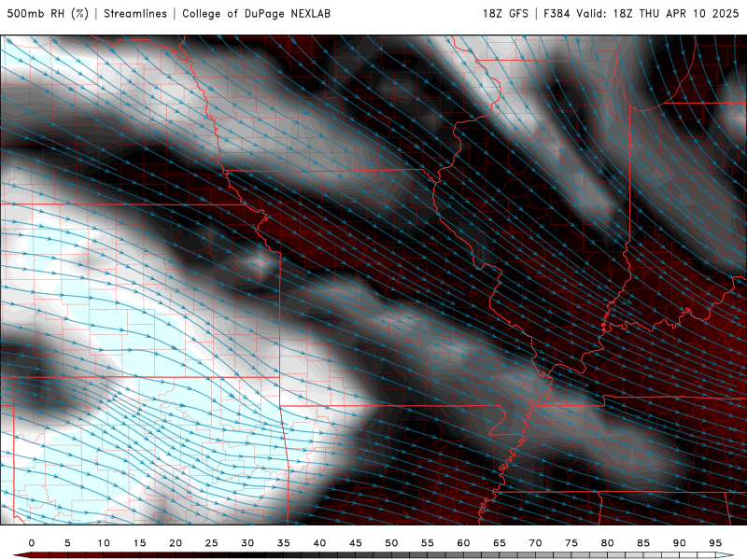
Task: Click the colorbar label '70'
Action: point(535,543)
